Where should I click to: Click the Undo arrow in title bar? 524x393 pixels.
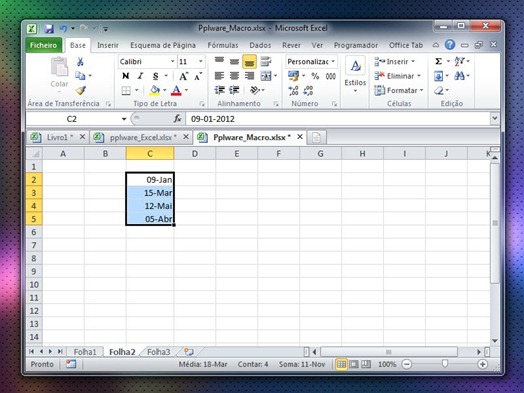pos(63,29)
